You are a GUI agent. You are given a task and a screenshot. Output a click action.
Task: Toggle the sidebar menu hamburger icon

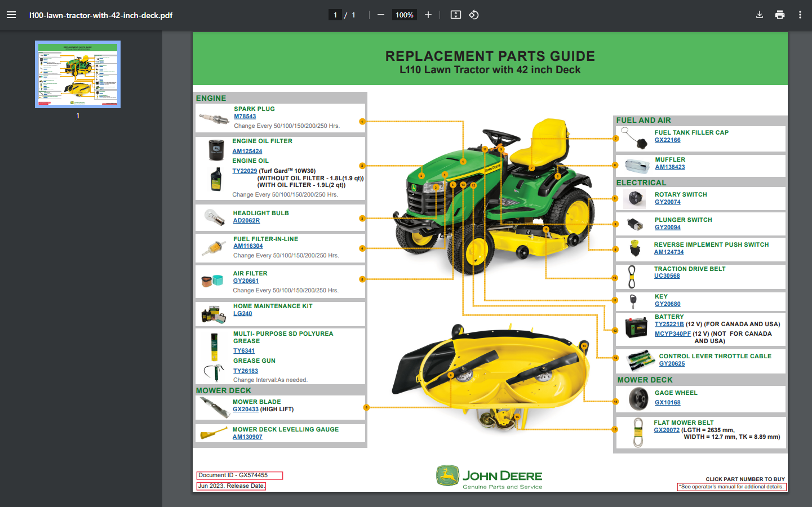11,15
